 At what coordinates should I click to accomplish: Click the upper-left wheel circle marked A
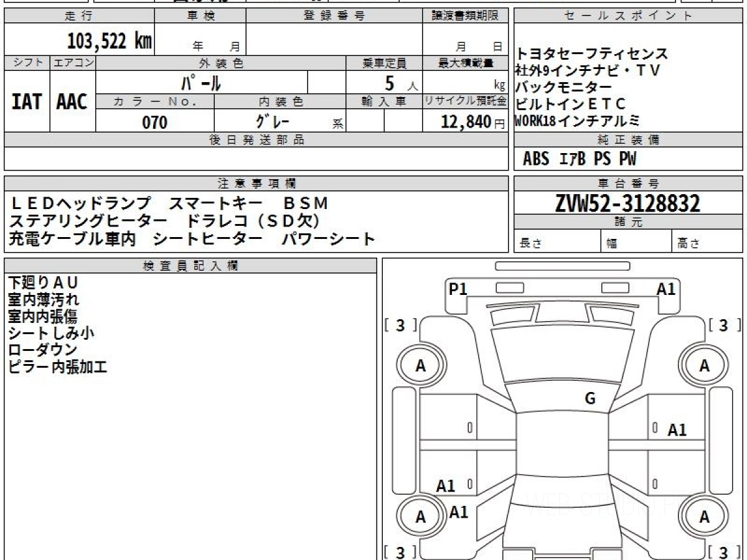[420, 366]
